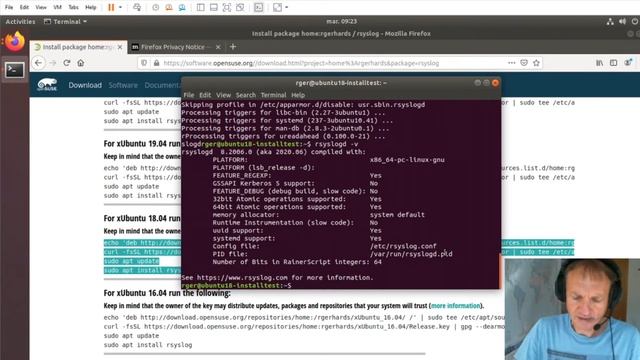Viewport: 640px width, 360px height.
Task: Open Terminal window Help menu
Action: 298,95
